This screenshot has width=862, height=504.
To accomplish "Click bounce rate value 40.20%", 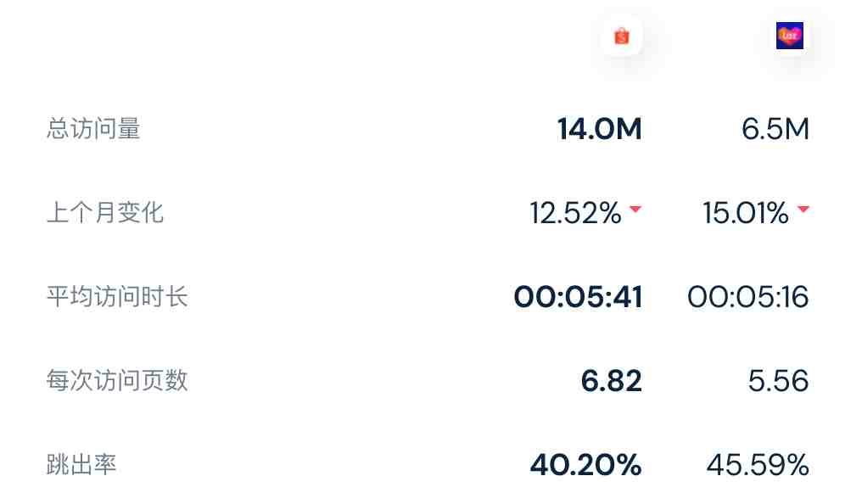I will pos(586,465).
